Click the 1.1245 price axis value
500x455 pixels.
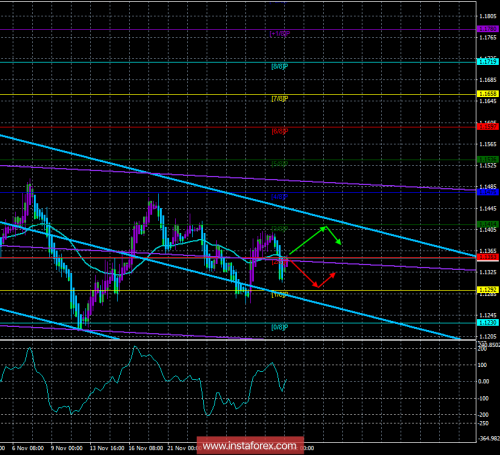(488, 315)
